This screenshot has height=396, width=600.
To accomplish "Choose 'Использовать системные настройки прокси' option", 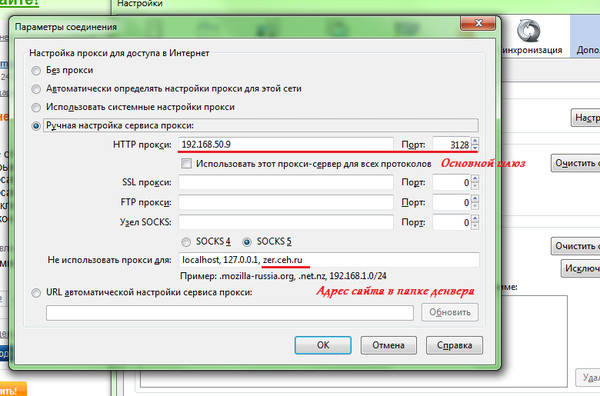I will click(x=36, y=107).
